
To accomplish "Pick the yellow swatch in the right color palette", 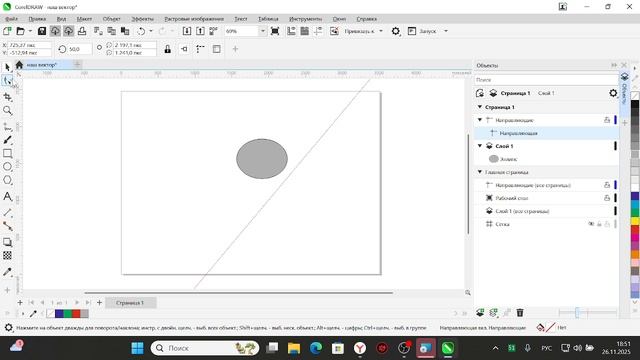I will pyautogui.click(x=635, y=221).
